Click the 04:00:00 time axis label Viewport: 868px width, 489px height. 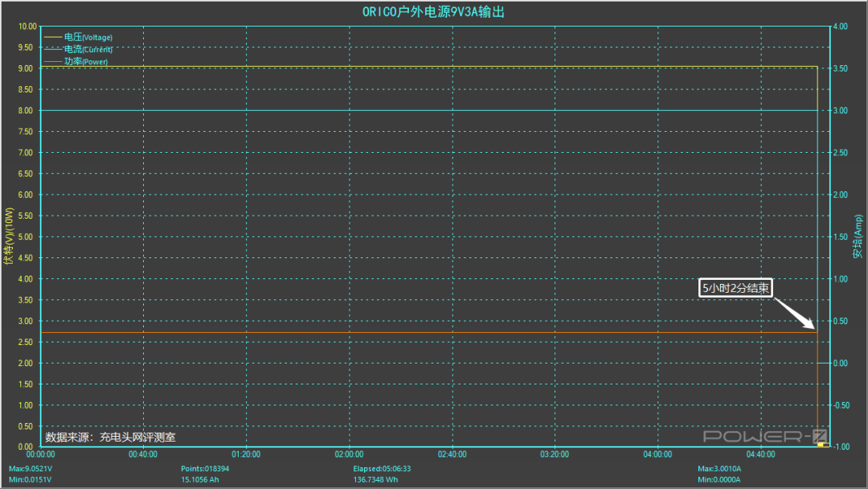657,454
